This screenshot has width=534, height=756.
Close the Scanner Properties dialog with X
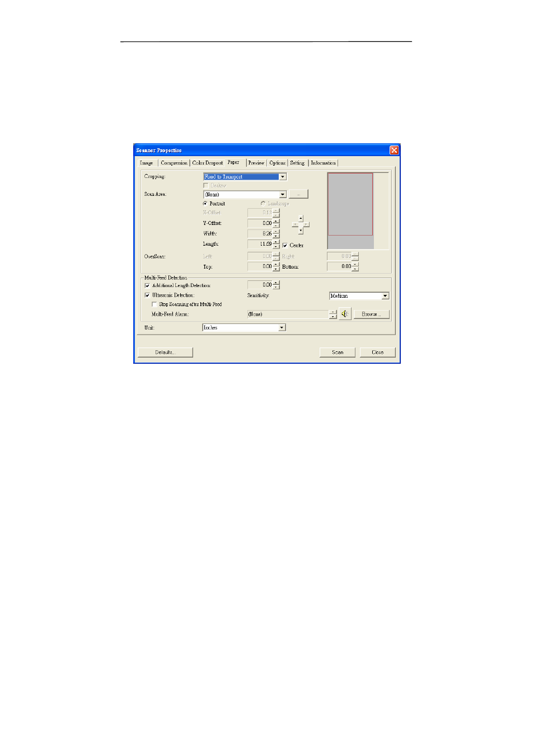tap(394, 150)
